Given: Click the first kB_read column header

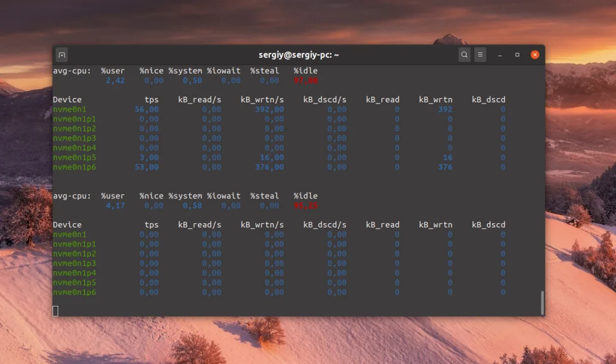Looking at the screenshot, I should pos(383,100).
